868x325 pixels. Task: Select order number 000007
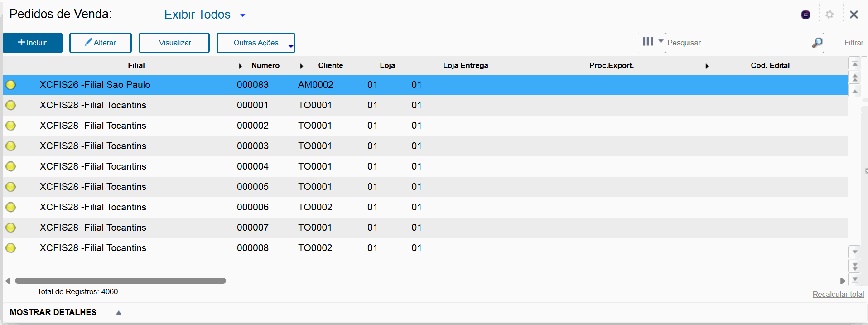[253, 228]
